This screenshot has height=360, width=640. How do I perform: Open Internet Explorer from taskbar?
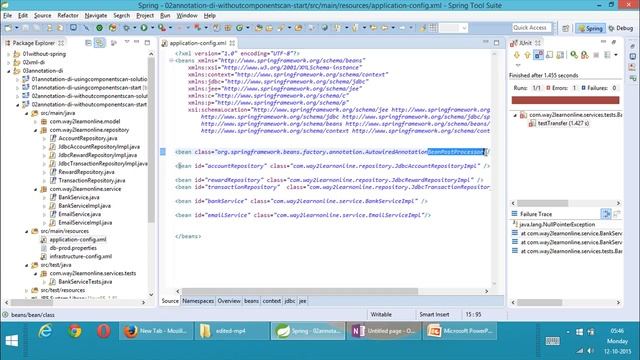[x=45, y=331]
